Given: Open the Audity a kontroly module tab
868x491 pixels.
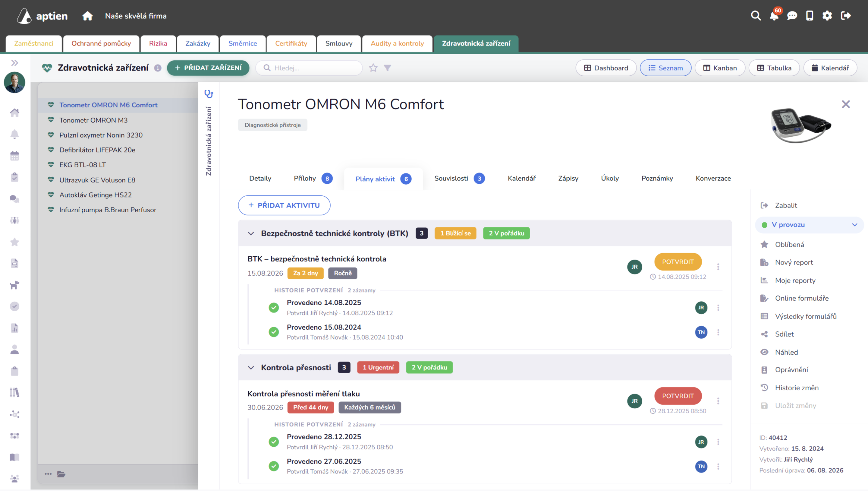Looking at the screenshot, I should click(x=397, y=43).
